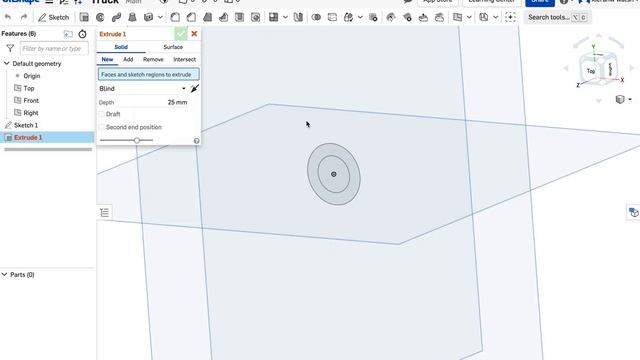This screenshot has width=640, height=360.
Task: Select the Fillet tool
Action: [175, 17]
